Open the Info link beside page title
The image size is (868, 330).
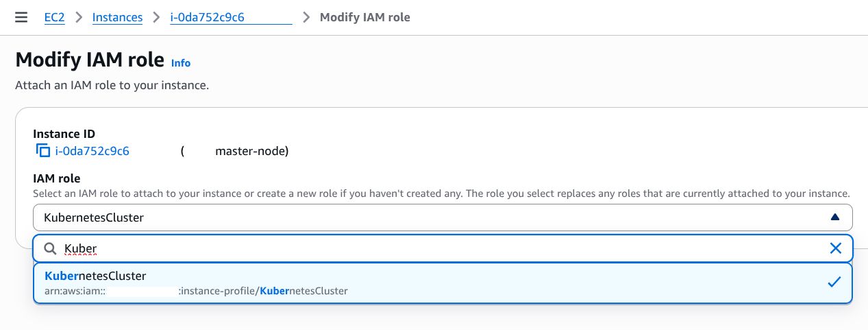point(181,63)
